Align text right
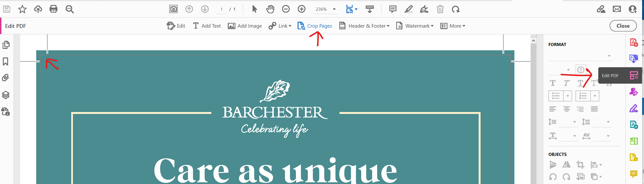Screen dimensions: 644x184 [x=580, y=109]
